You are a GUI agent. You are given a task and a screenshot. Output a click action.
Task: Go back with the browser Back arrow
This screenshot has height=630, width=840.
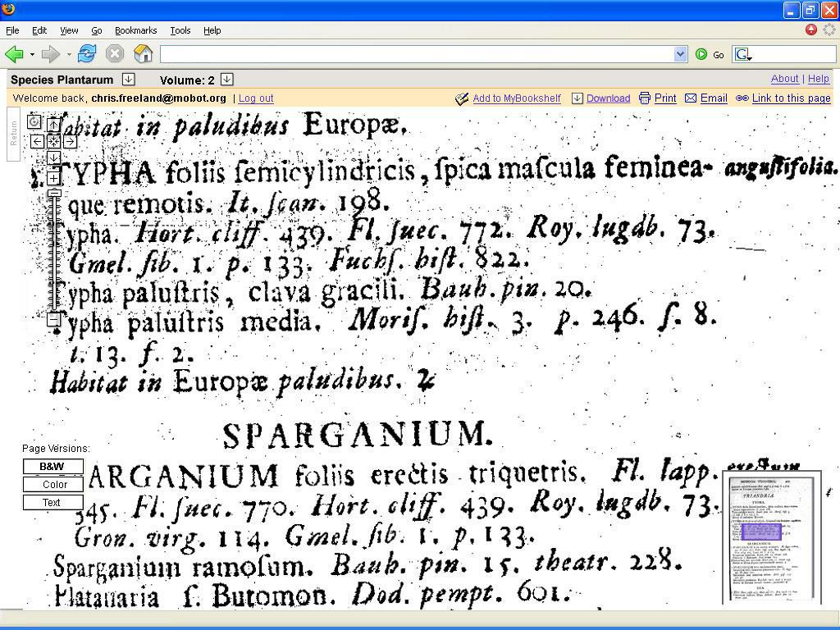point(14,53)
